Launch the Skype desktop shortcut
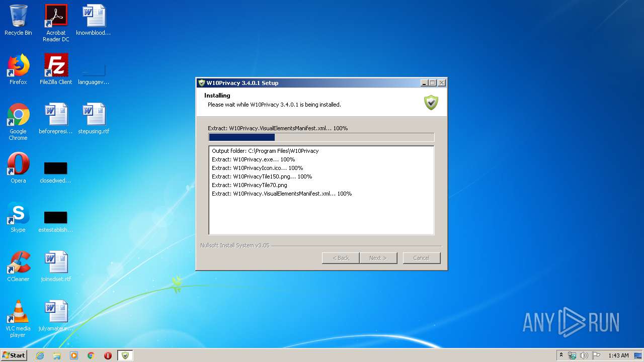This screenshot has width=644, height=362. point(18,217)
